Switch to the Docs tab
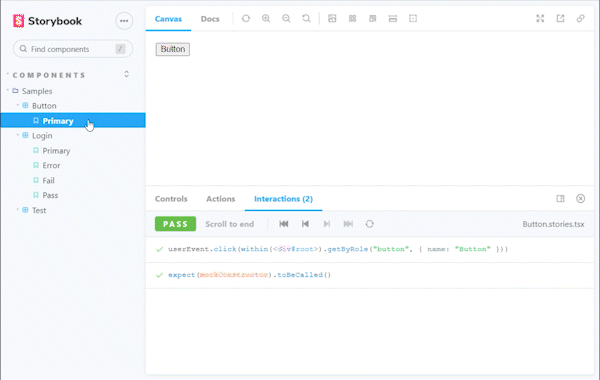This screenshot has height=380, width=600. 210,19
